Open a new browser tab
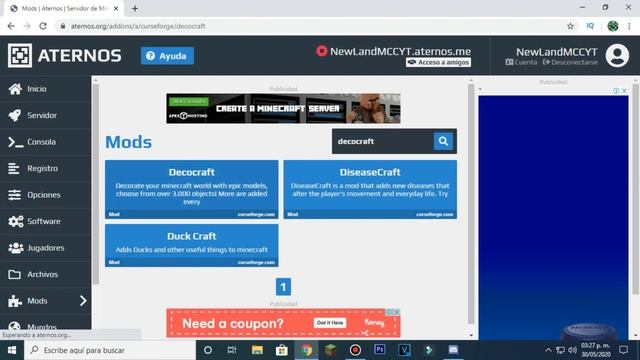The width and height of the screenshot is (640, 360). 135,8
